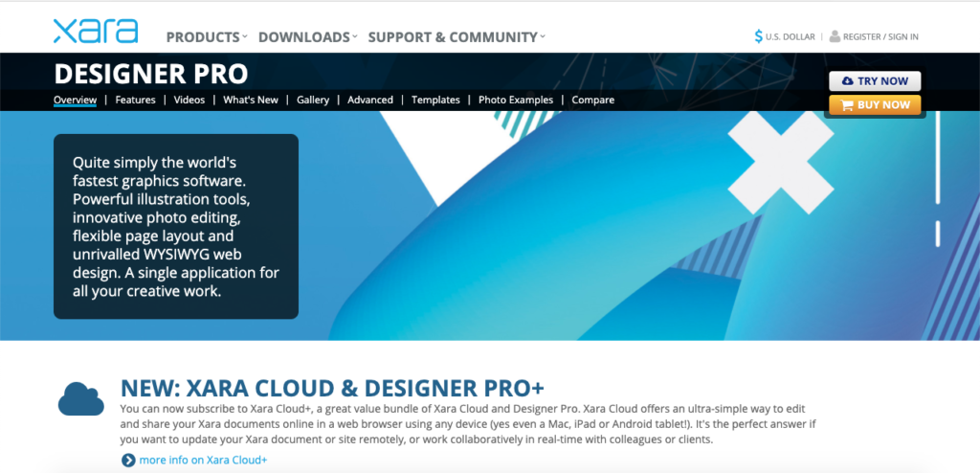The height and width of the screenshot is (473, 980).
Task: Click the Try Now button
Action: (x=875, y=81)
